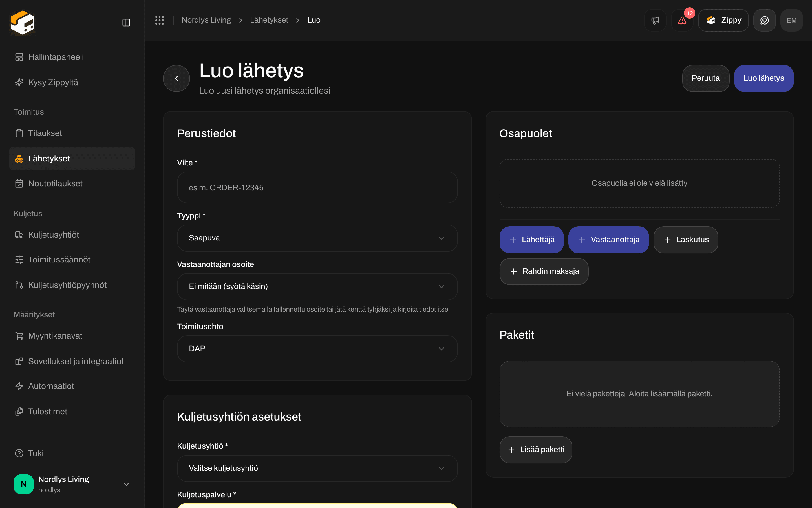
Task: Click the Luo lähetys button
Action: click(764, 78)
